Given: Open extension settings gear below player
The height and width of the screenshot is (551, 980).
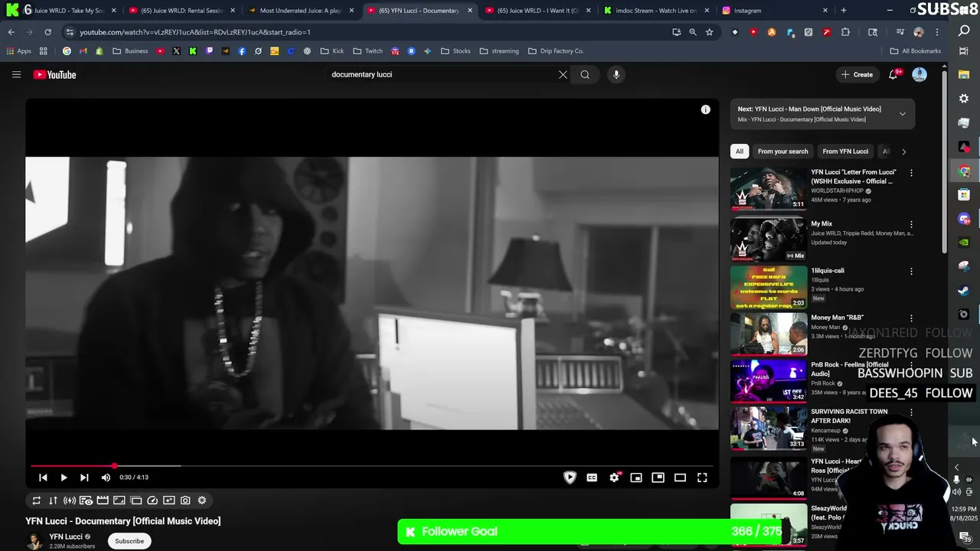Looking at the screenshot, I should point(202,500).
